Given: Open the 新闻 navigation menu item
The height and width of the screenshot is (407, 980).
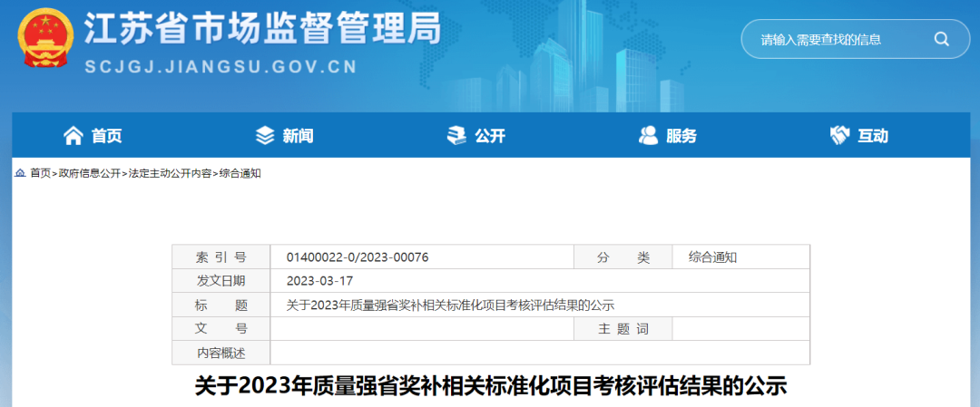Looking at the screenshot, I should pos(284,135).
